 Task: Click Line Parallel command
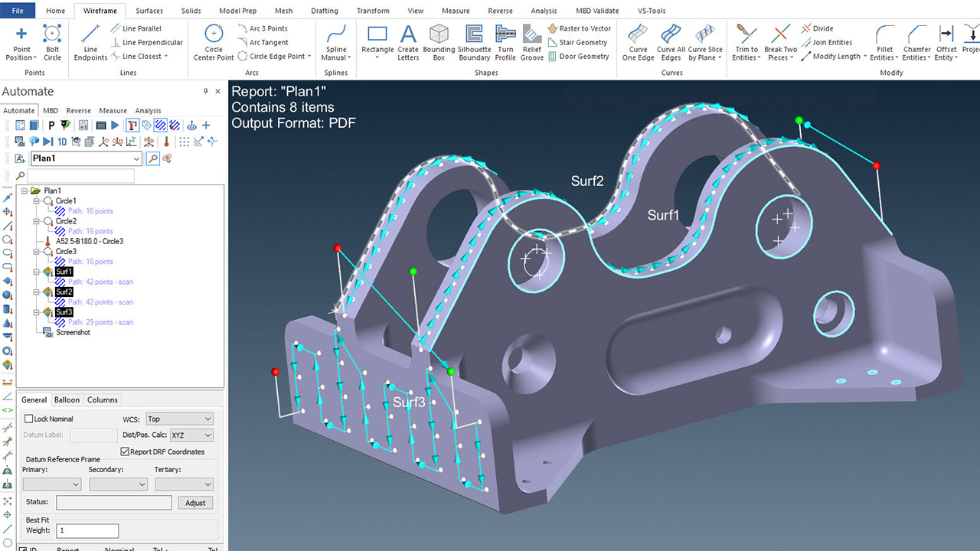136,28
